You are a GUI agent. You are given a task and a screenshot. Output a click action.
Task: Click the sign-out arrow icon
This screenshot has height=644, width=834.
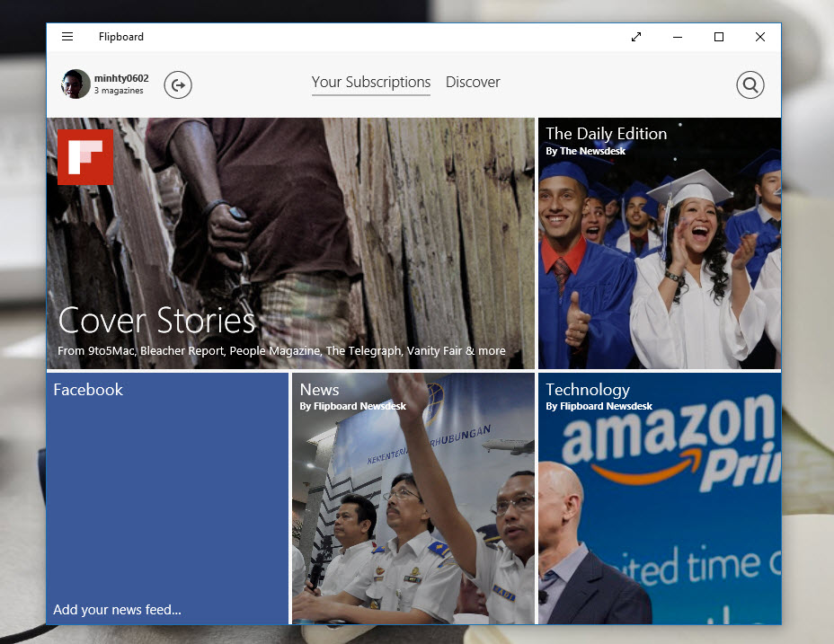coord(178,85)
